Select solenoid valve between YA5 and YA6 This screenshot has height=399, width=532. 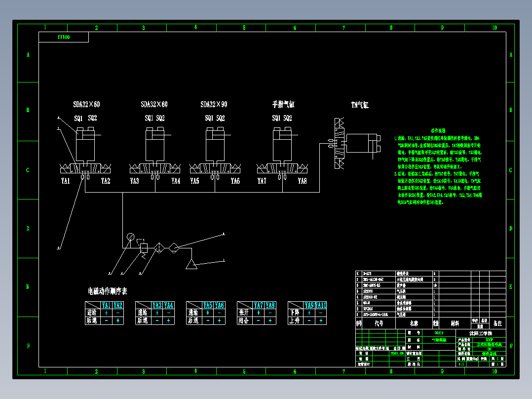coord(215,168)
